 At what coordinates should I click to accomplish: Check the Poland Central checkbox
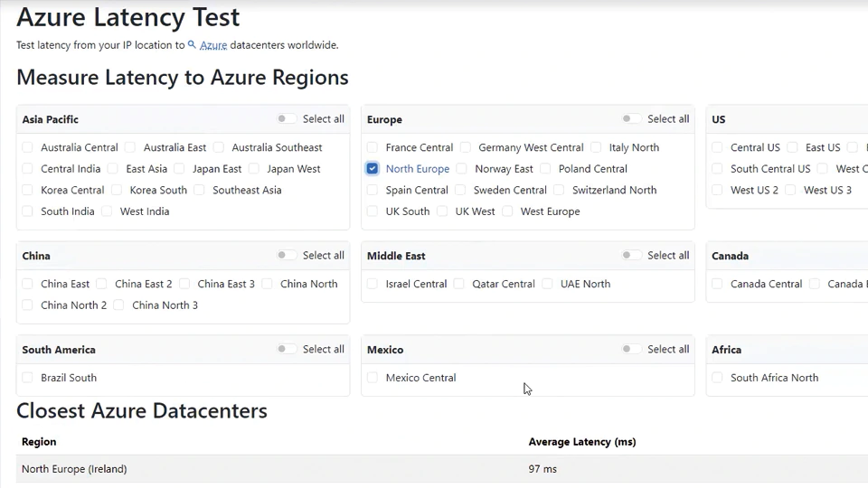pyautogui.click(x=545, y=169)
